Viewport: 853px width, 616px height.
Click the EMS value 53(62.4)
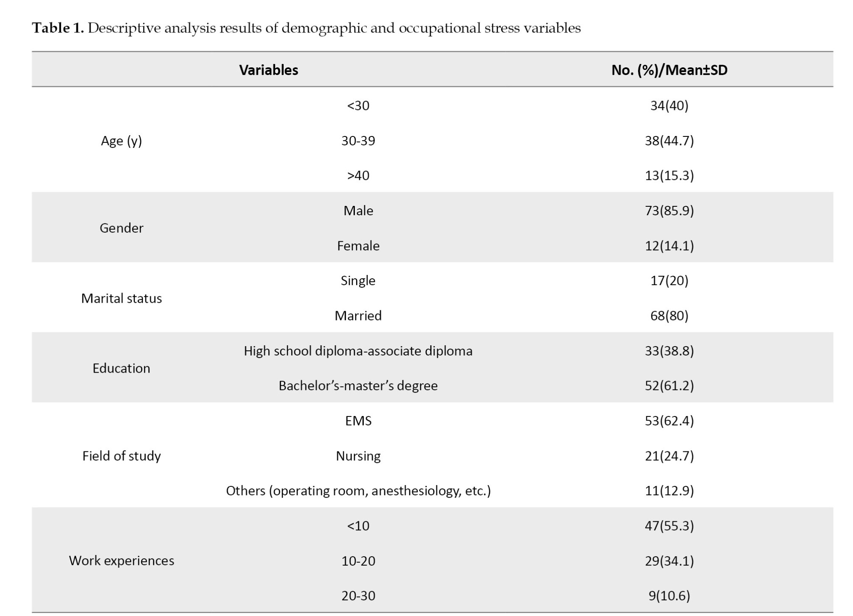669,421
